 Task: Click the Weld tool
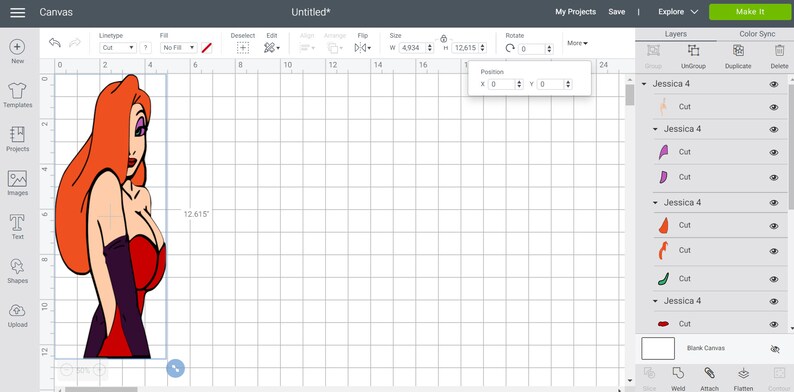(x=678, y=379)
